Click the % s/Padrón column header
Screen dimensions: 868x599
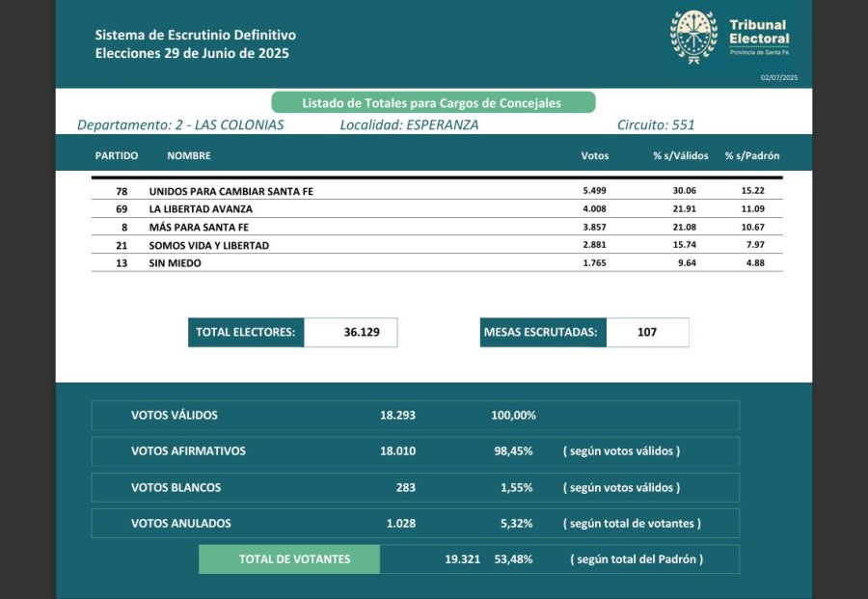752,155
